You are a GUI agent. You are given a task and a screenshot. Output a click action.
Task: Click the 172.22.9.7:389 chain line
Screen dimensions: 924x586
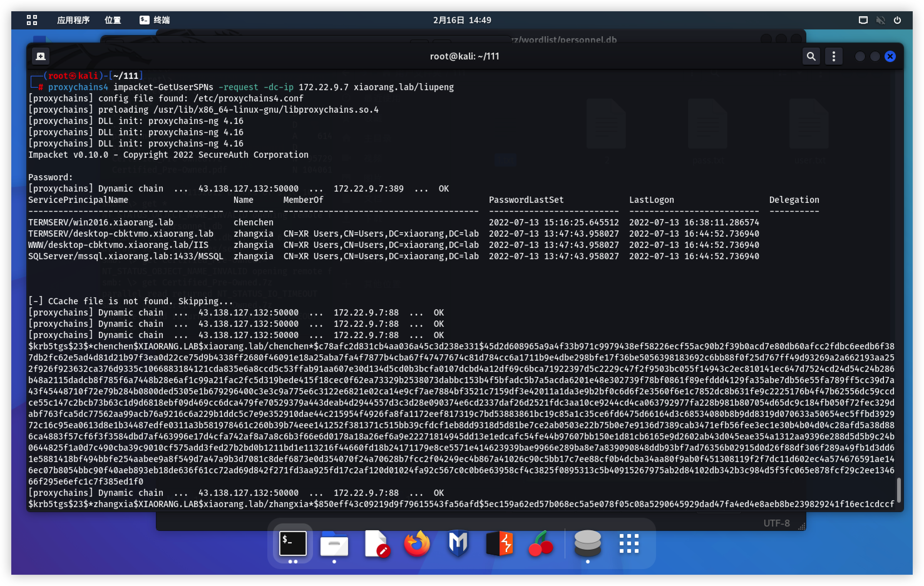coord(238,188)
